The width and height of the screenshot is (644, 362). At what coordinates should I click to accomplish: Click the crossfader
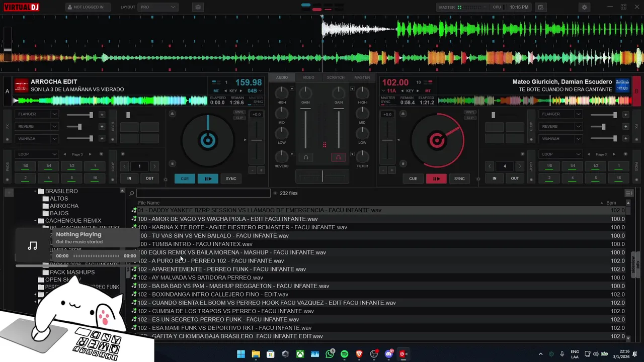[322, 176]
